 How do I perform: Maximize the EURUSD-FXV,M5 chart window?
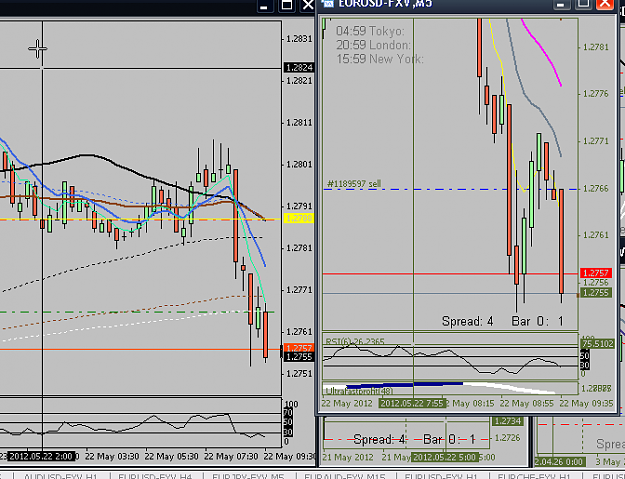pyautogui.click(x=583, y=4)
